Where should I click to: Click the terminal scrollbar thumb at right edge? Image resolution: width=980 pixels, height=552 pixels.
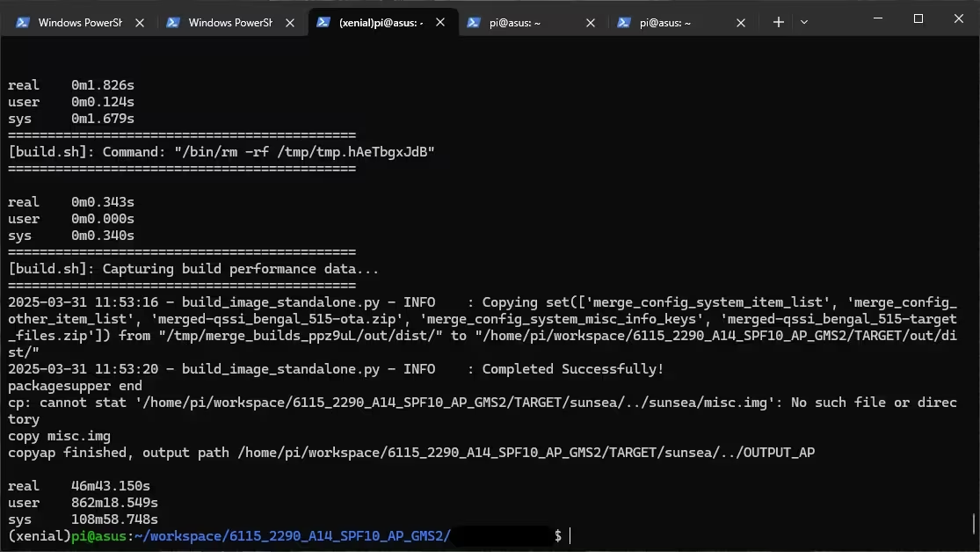pyautogui.click(x=973, y=525)
